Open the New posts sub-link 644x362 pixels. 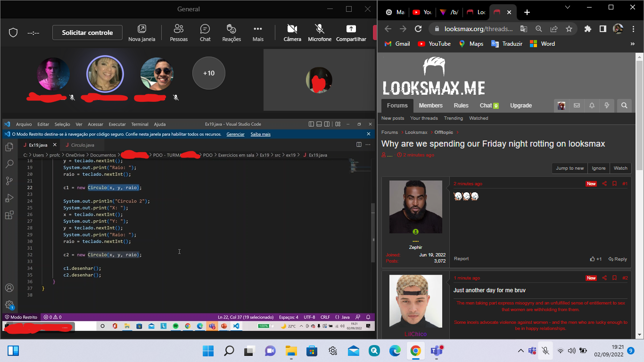393,118
